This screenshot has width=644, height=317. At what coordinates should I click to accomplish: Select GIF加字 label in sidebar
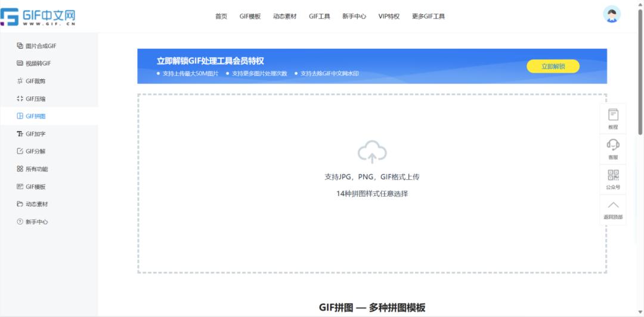pos(36,134)
